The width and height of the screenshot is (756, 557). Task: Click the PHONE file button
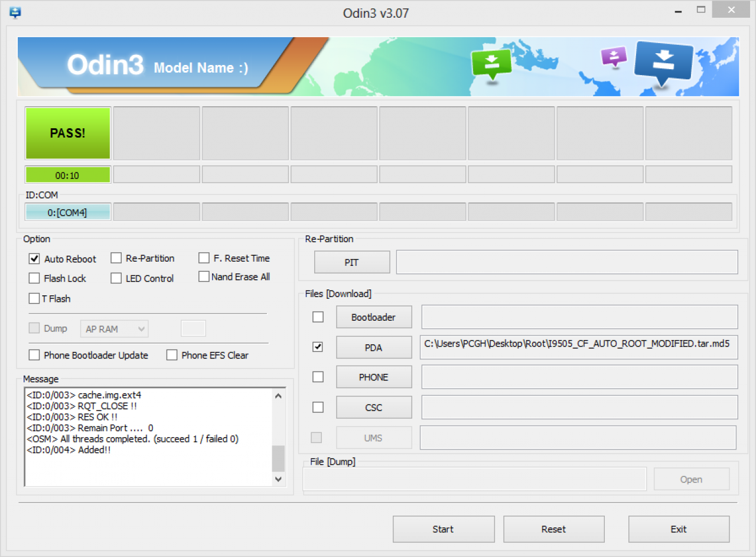coord(374,377)
